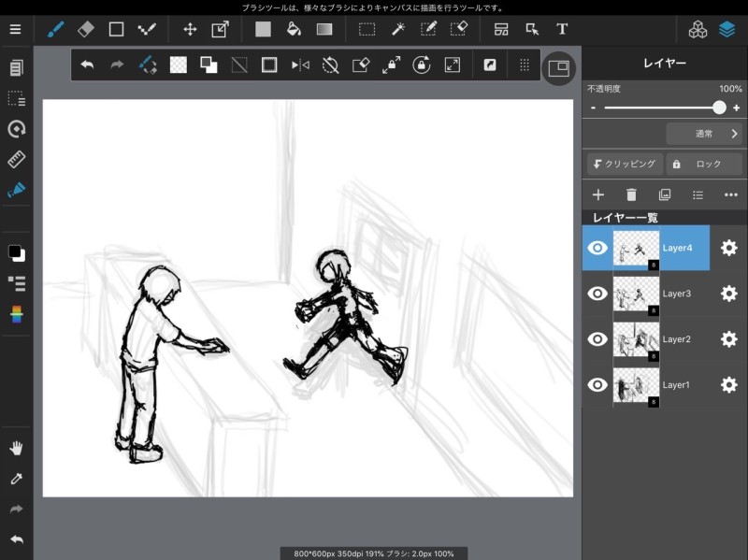
Task: Toggle visibility of Layer1
Action: click(x=597, y=385)
